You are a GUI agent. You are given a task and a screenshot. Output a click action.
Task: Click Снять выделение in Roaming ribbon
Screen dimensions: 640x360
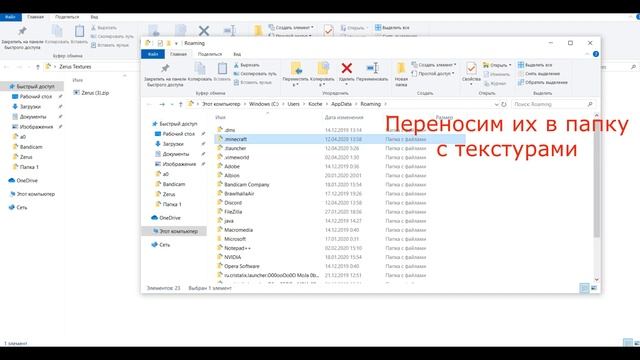pyautogui.click(x=539, y=73)
